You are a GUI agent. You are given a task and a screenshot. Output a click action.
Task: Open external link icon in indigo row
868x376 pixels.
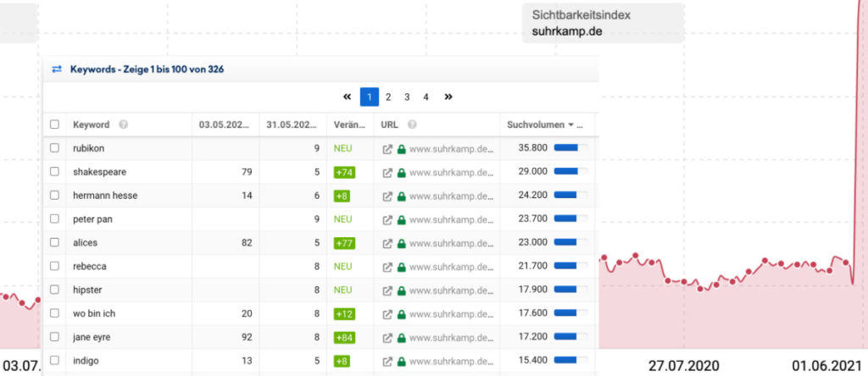[387, 361]
